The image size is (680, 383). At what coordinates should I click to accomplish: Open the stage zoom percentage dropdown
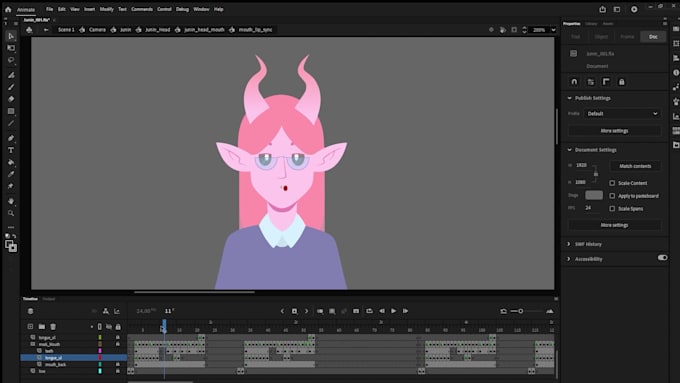553,30
